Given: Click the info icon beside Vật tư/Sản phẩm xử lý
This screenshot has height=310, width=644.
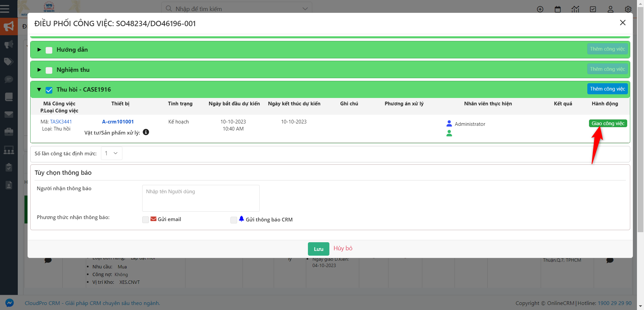Looking at the screenshot, I should pos(146,132).
